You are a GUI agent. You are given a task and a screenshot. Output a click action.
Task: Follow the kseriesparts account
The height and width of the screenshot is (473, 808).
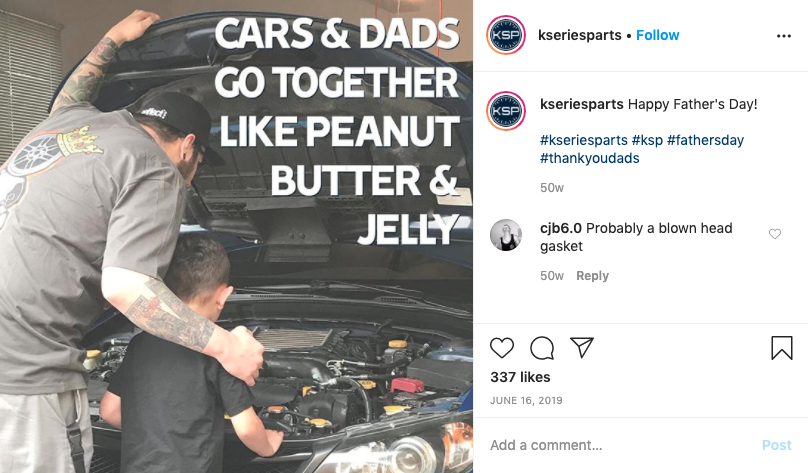(x=658, y=35)
